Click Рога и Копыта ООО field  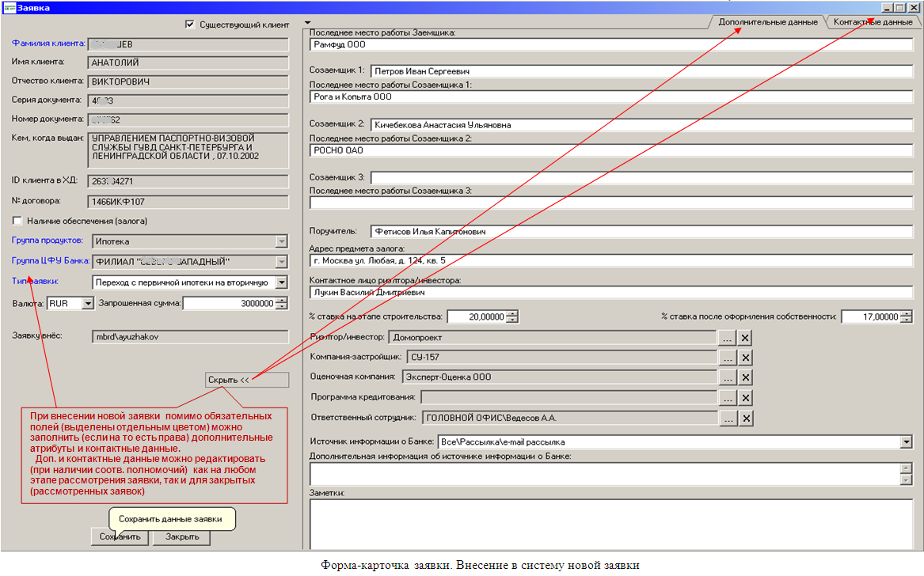pos(611,97)
